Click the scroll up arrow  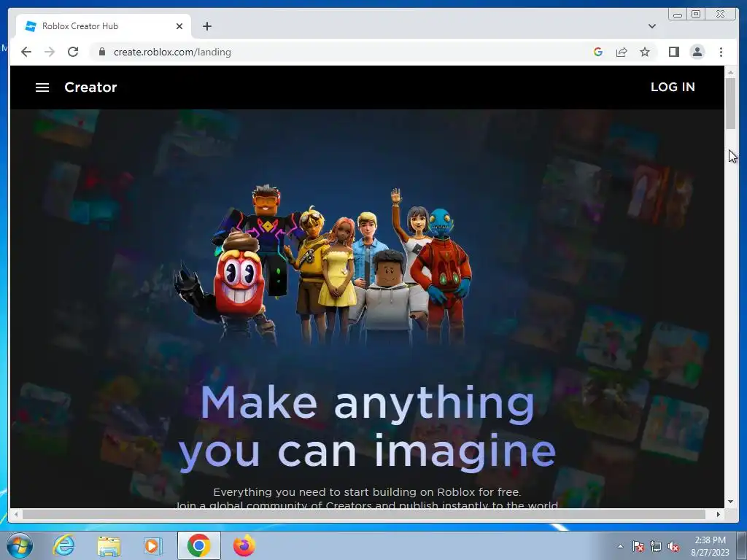point(730,72)
